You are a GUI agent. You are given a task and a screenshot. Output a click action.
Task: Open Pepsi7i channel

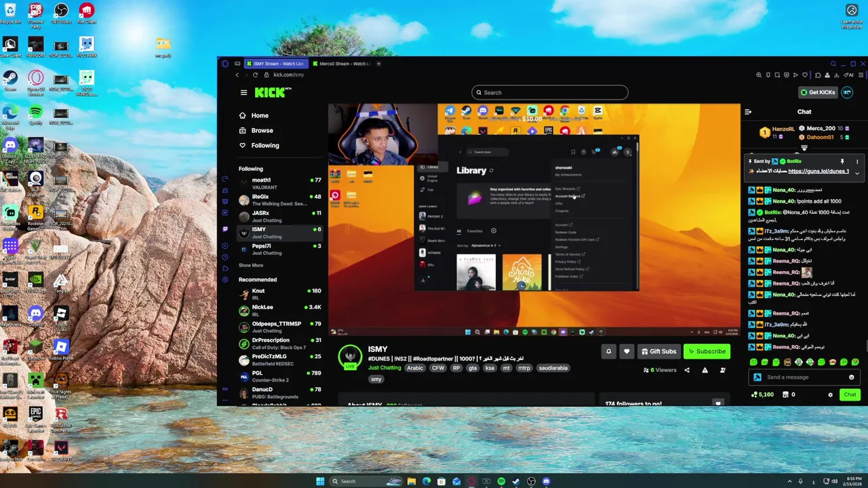280,249
